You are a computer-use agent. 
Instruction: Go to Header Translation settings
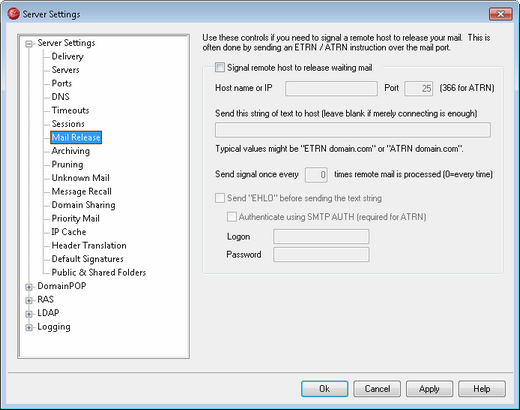89,245
